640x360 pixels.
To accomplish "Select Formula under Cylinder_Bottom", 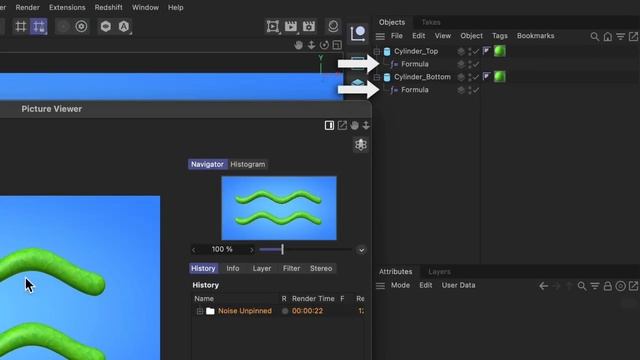I will coord(415,90).
